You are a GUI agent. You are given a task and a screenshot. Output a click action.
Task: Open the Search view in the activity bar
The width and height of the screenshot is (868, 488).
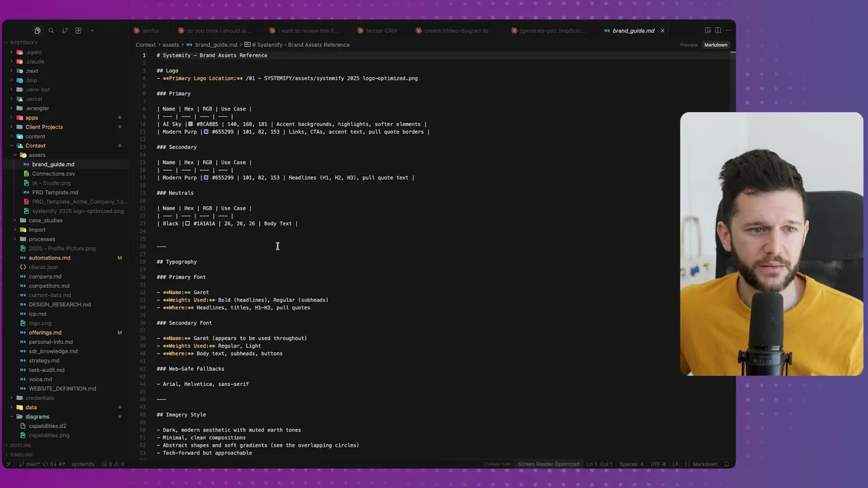pyautogui.click(x=51, y=30)
